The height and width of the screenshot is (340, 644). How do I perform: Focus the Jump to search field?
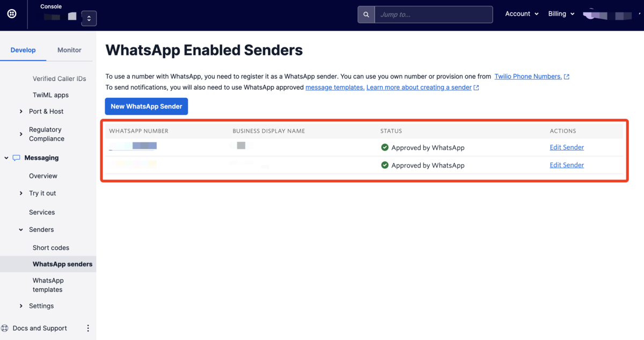coord(434,15)
